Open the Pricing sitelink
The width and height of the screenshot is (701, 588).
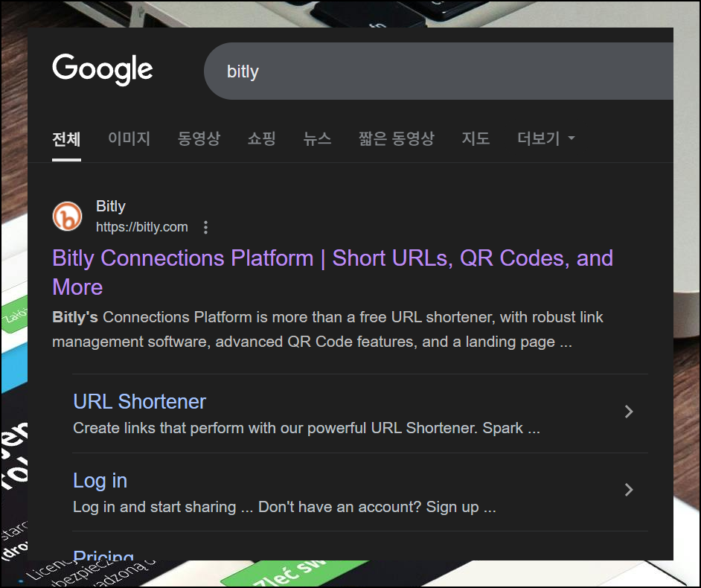tap(103, 555)
